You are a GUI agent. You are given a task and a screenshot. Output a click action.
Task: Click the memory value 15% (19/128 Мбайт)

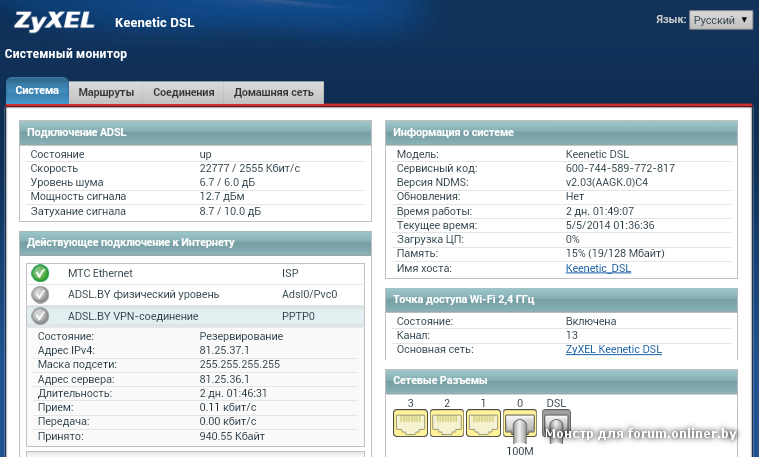click(615, 254)
